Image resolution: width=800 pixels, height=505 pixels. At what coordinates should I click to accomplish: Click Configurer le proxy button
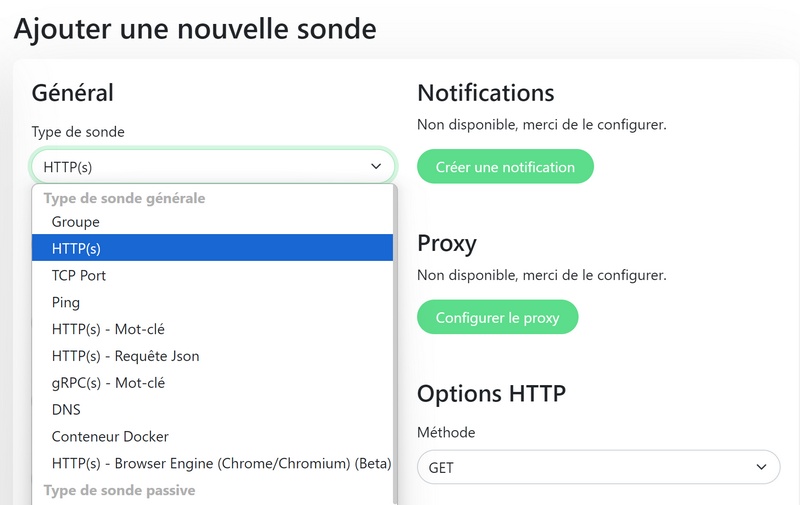pos(497,318)
